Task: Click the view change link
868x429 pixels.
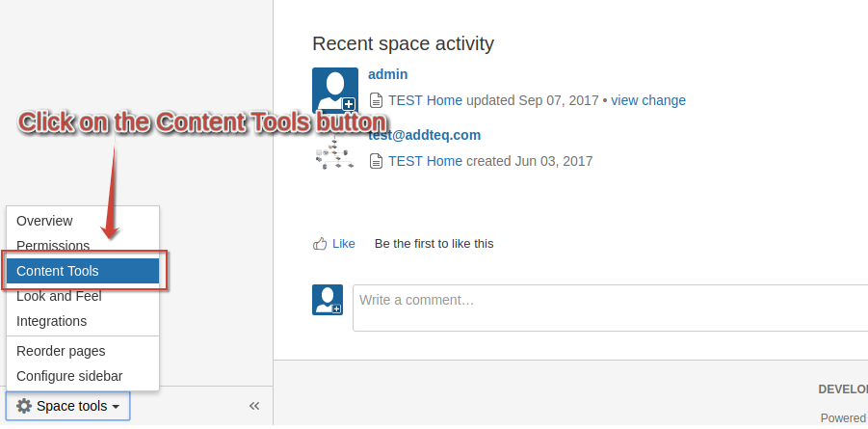Action: click(648, 100)
